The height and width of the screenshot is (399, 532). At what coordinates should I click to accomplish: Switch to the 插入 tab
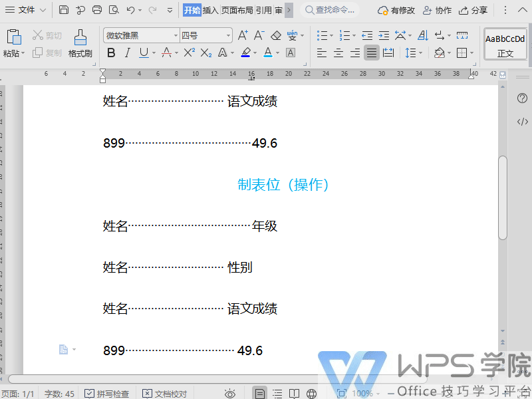[210, 10]
